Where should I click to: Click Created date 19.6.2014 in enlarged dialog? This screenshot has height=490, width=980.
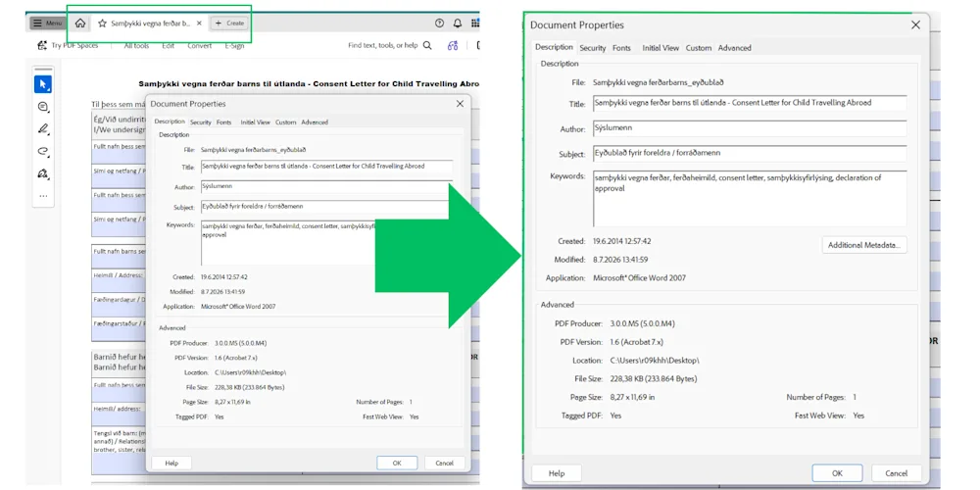(622, 241)
